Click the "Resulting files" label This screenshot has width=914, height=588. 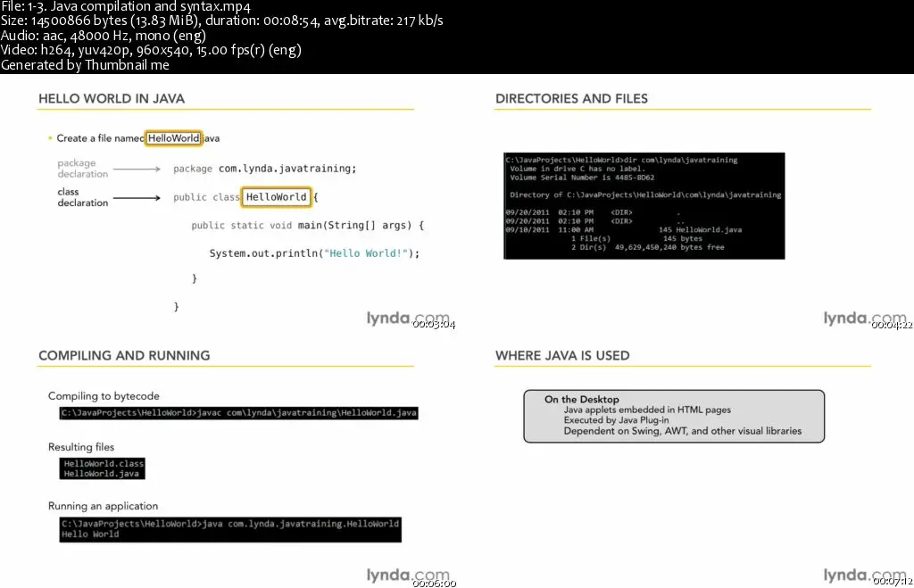pos(81,447)
